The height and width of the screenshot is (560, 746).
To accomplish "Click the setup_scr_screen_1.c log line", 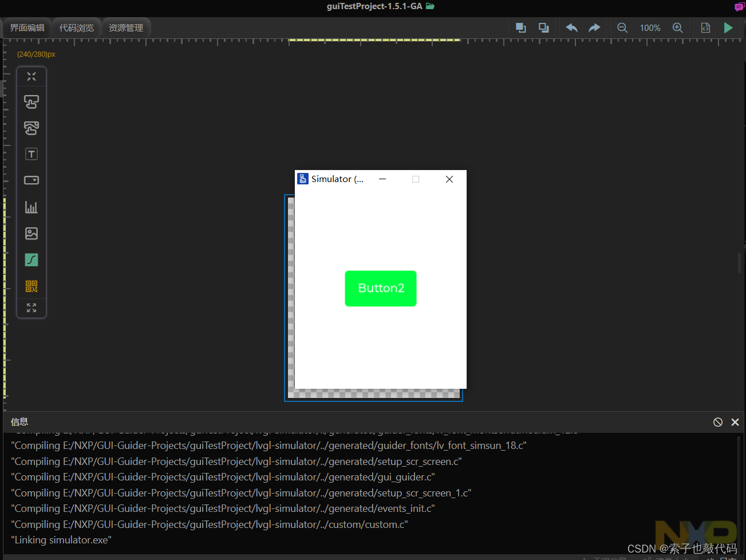I will point(241,493).
